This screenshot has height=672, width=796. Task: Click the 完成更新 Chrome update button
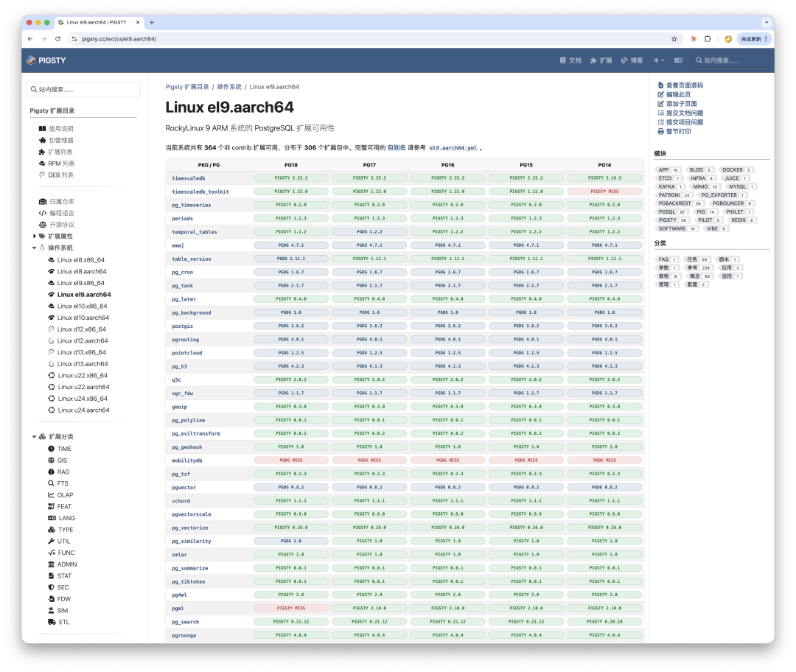tap(754, 39)
